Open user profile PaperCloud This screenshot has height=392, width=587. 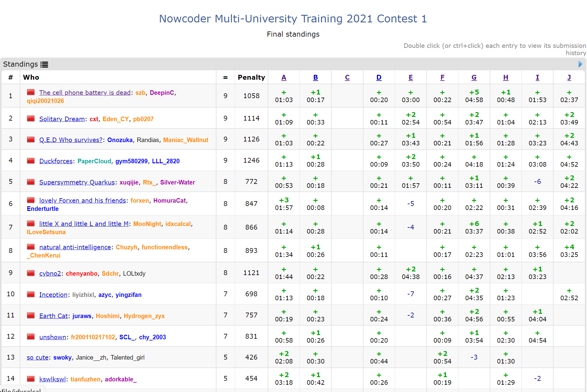pyautogui.click(x=94, y=161)
